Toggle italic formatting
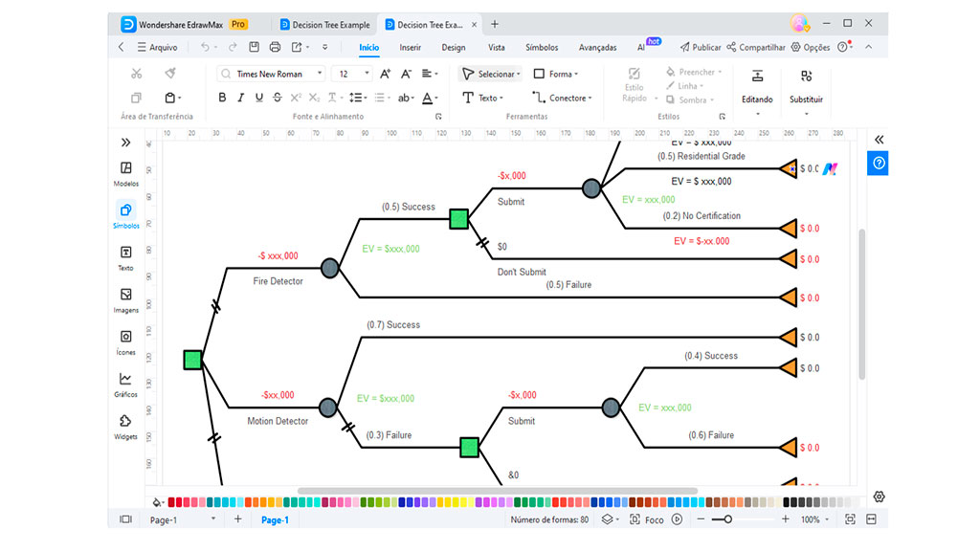Image resolution: width=980 pixels, height=551 pixels. click(x=240, y=98)
